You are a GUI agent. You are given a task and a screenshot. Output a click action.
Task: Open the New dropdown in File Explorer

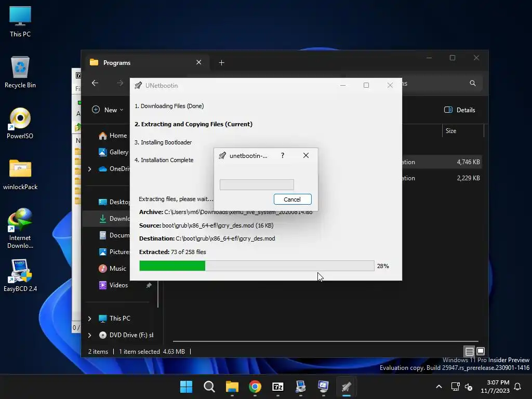click(108, 110)
